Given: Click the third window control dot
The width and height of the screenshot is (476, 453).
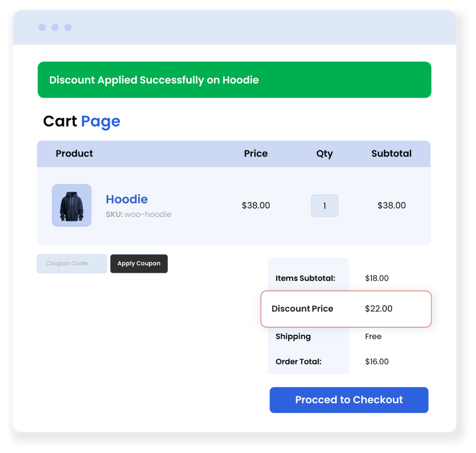Looking at the screenshot, I should coord(68,27).
